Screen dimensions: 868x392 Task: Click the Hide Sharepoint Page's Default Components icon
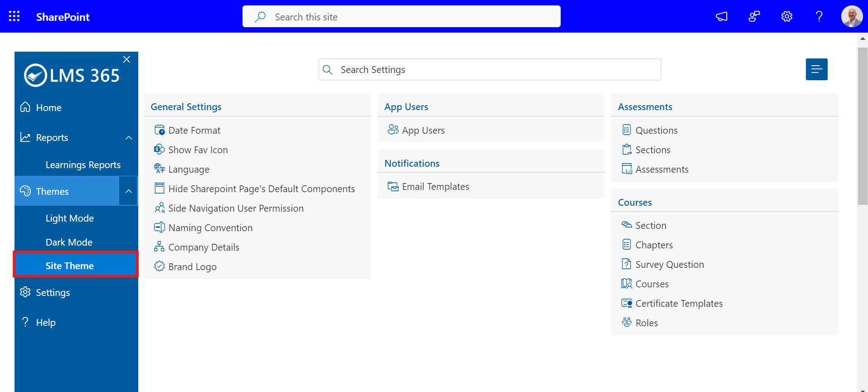(160, 188)
